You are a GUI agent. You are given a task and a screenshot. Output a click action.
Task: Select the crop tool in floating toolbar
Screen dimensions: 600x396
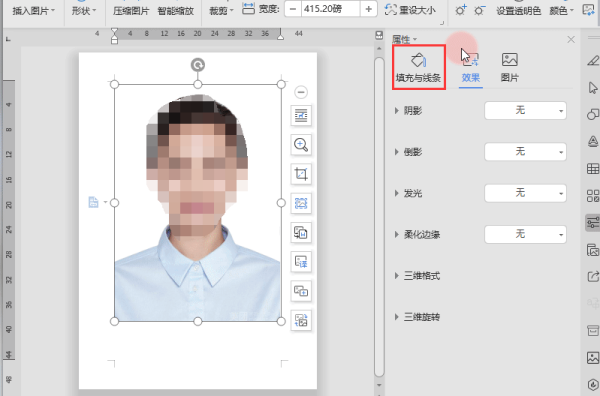pyautogui.click(x=301, y=174)
